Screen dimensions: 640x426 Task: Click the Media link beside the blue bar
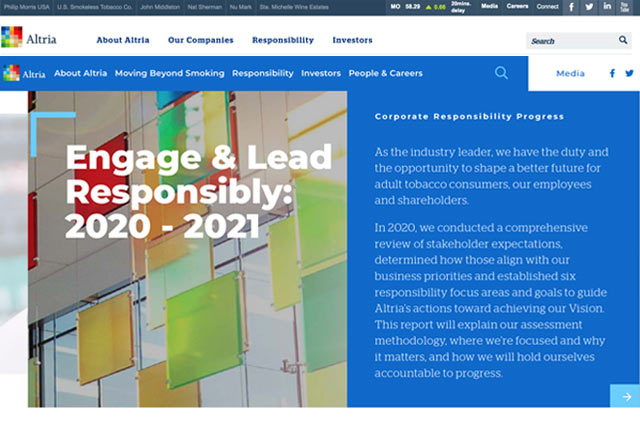(x=571, y=73)
